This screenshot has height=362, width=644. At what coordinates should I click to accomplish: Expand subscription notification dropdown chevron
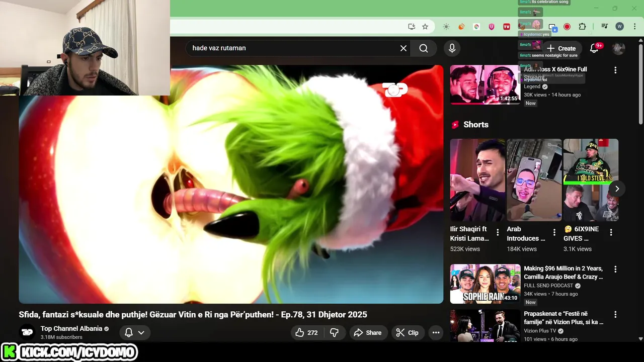(141, 333)
